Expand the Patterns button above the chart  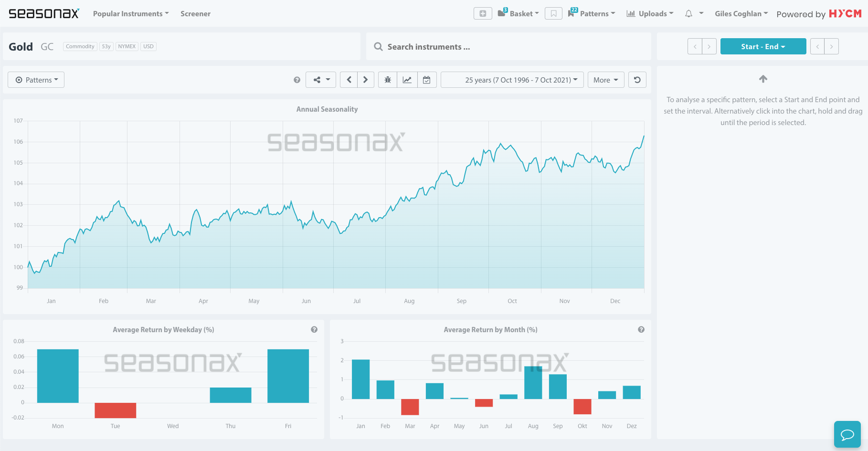36,80
